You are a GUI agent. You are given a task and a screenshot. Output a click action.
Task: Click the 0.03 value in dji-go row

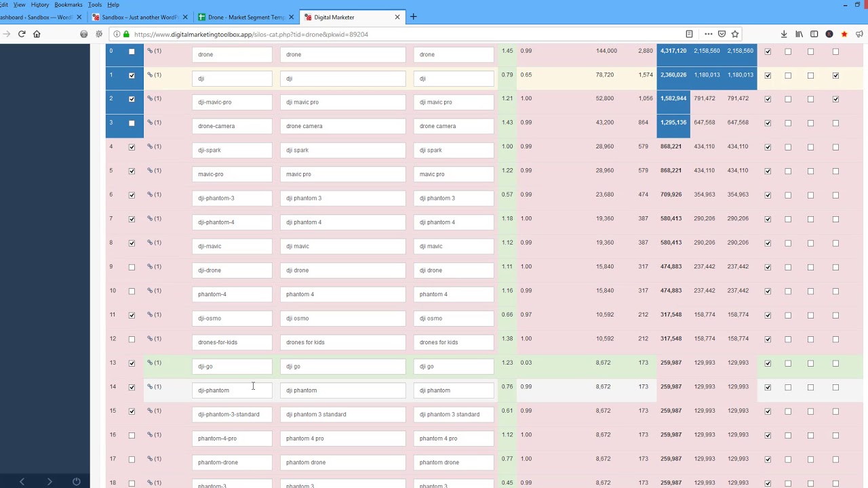526,363
